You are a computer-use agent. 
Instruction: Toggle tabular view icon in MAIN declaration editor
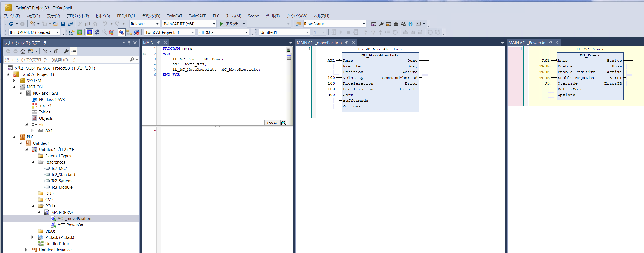289,57
